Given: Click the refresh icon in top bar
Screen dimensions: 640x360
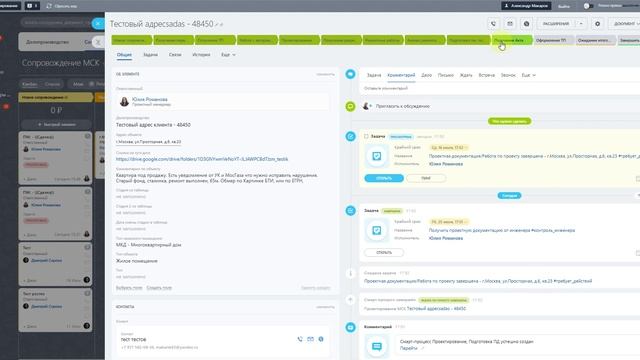Looking at the screenshot, I should 49,6.
